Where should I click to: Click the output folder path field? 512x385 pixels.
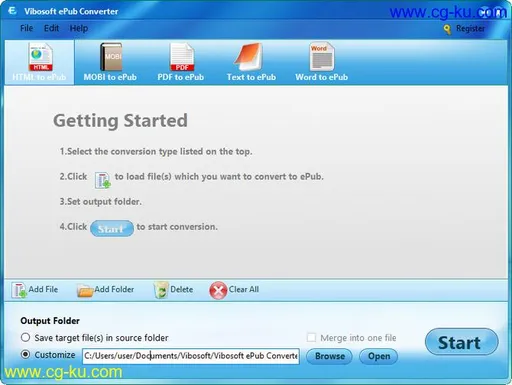point(191,356)
